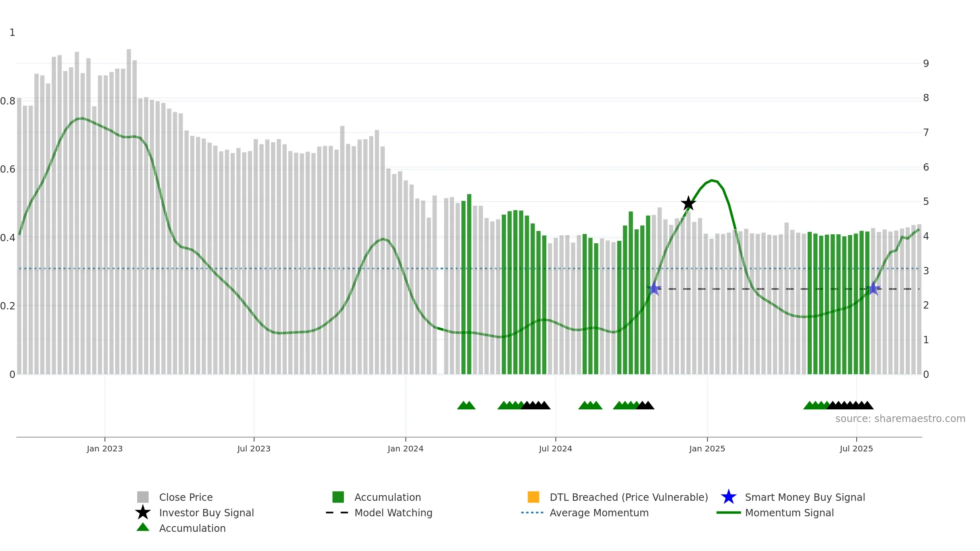This screenshot has width=980, height=551.
Task: Click the green Accumulation triangle legend icon
Action: (x=143, y=527)
